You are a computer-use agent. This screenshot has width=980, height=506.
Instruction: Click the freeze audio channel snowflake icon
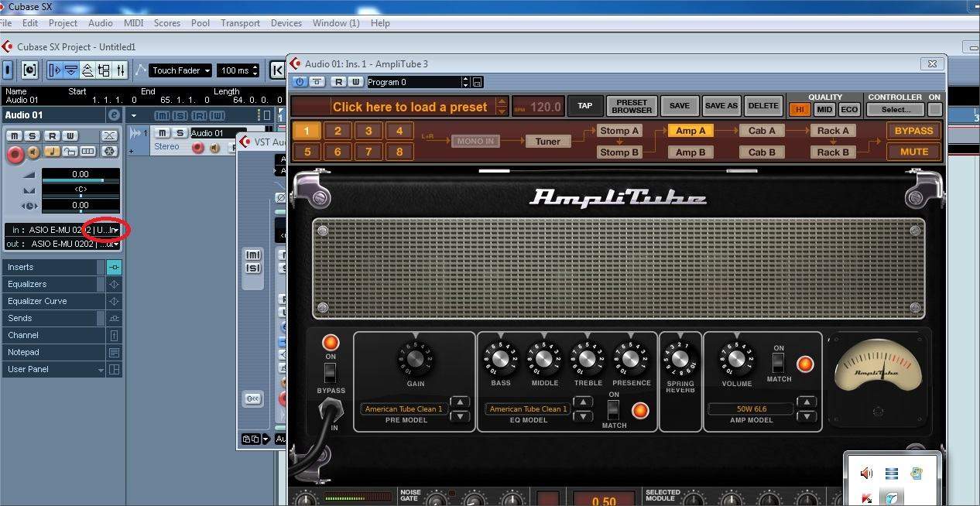[109, 152]
